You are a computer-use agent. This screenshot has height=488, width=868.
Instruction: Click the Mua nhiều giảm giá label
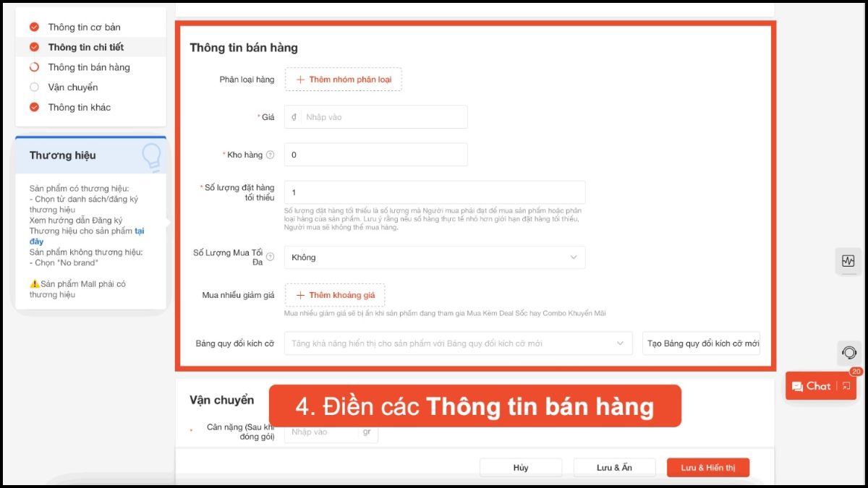238,295
